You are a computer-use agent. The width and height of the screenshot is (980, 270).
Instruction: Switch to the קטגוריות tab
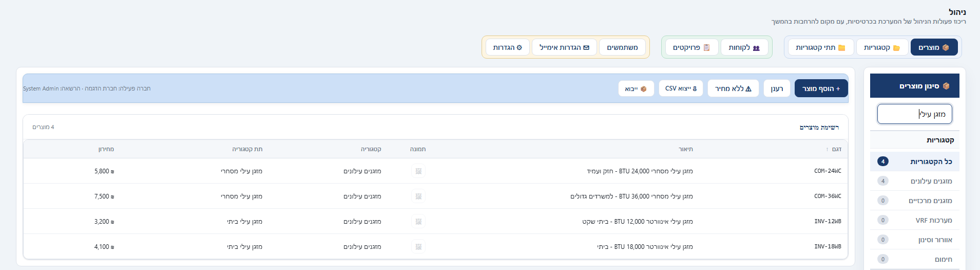882,47
